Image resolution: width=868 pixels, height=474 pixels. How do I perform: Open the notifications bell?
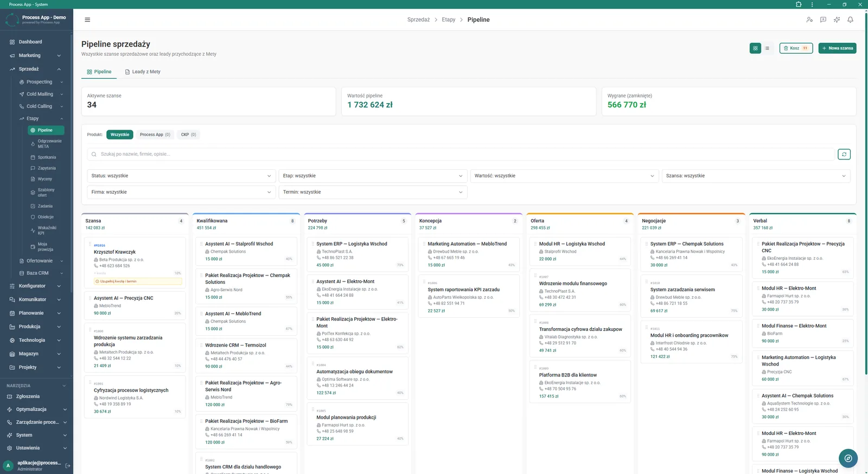[x=850, y=20]
